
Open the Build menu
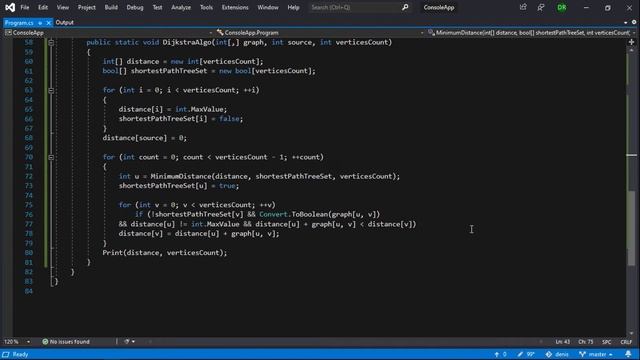click(111, 7)
